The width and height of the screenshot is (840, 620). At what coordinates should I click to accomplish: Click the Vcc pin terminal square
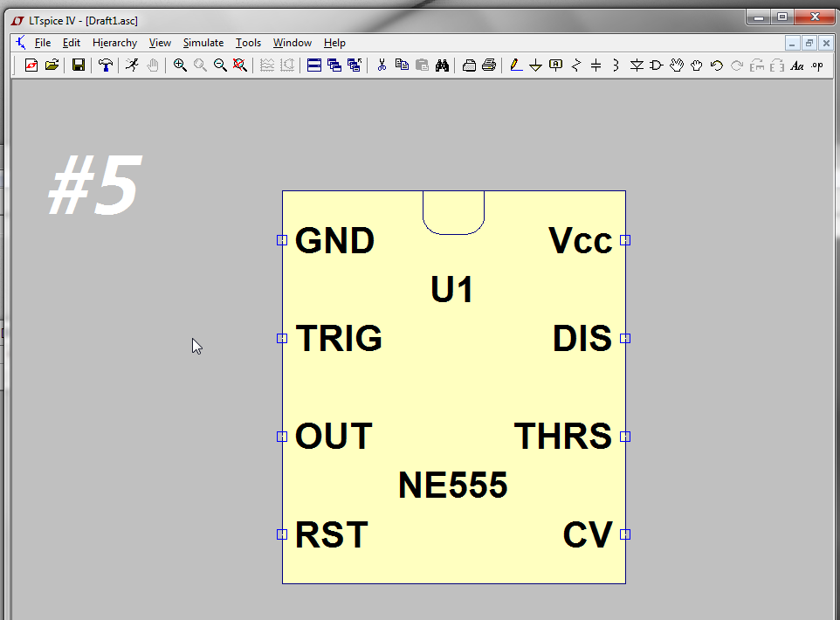pyautogui.click(x=625, y=240)
